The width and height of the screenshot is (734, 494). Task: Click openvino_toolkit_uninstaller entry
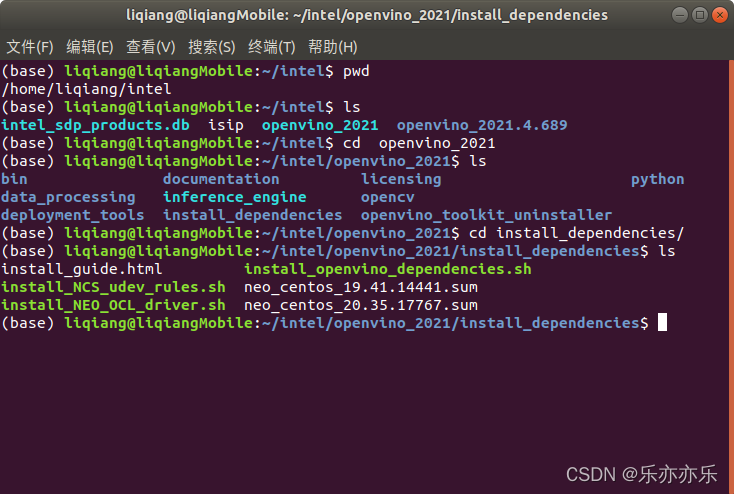pyautogui.click(x=486, y=215)
